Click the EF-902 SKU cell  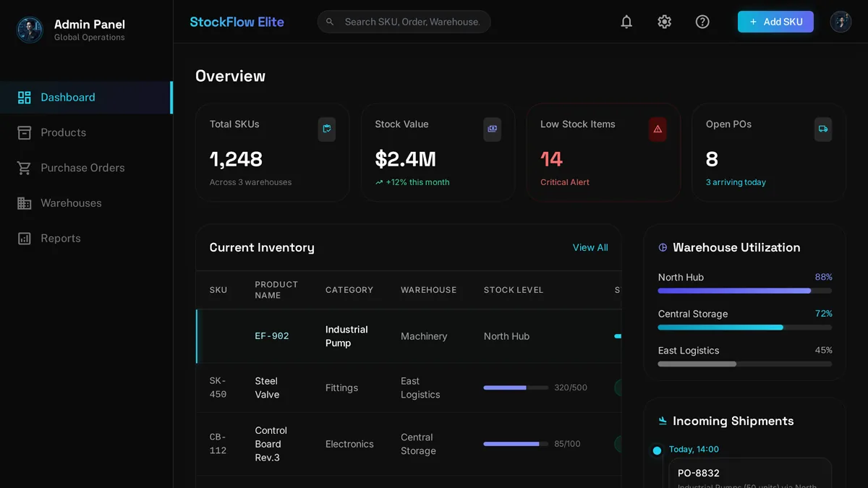coord(272,336)
